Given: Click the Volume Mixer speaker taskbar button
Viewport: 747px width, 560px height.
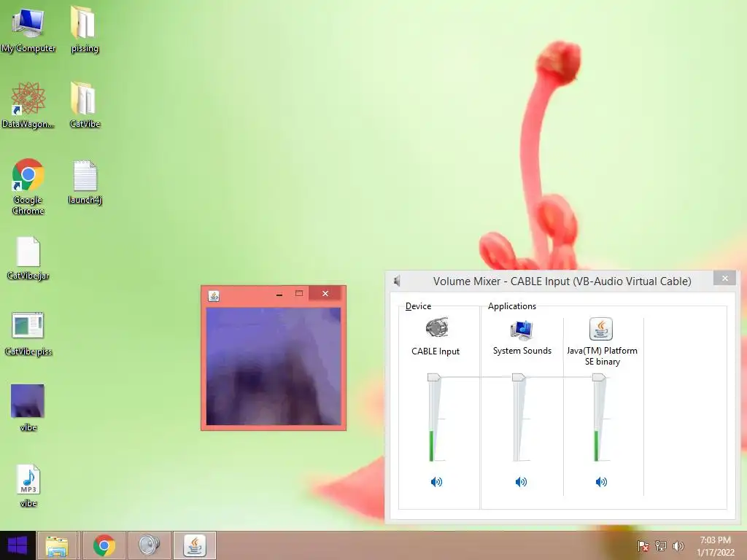Looking at the screenshot, I should pyautogui.click(x=149, y=545).
